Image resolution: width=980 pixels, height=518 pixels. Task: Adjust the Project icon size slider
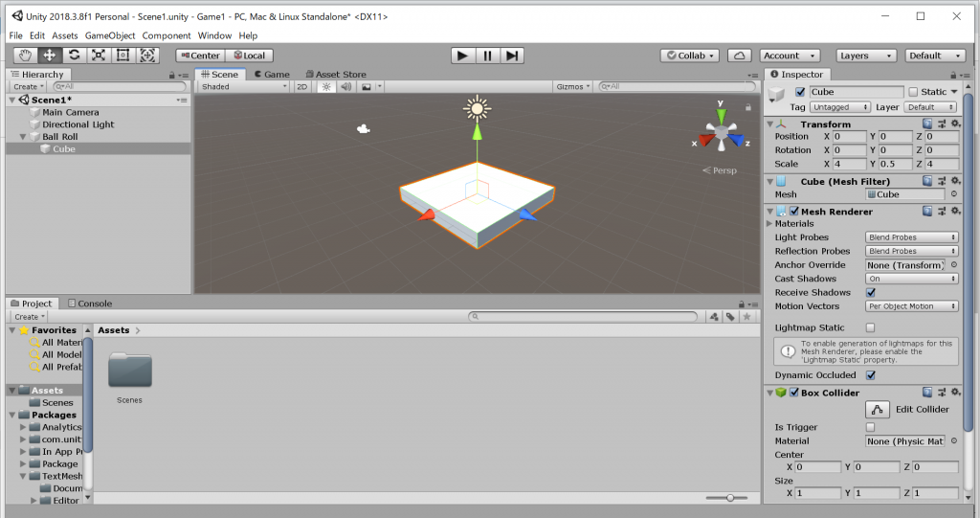point(729,498)
